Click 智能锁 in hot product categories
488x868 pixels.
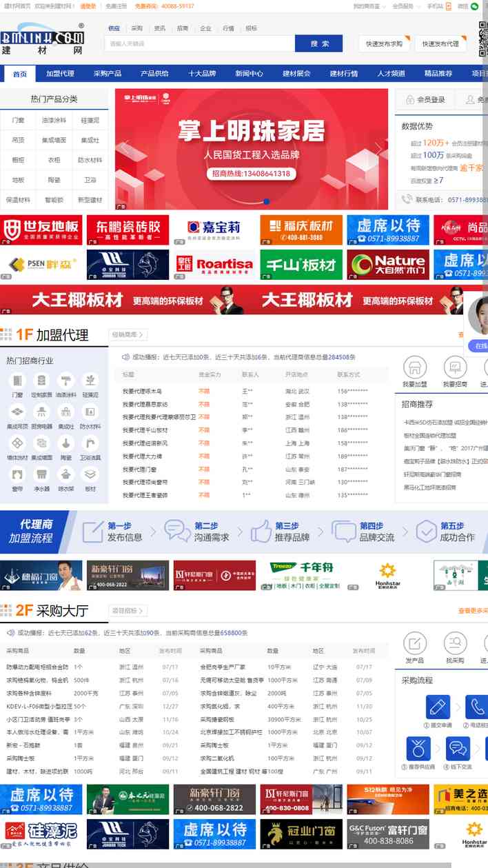point(54,200)
